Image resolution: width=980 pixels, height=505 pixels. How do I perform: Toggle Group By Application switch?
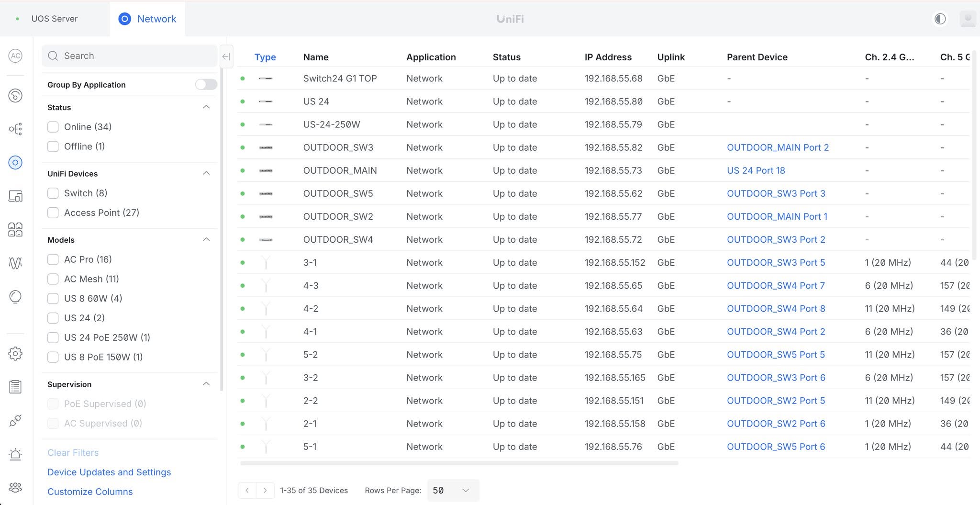(206, 84)
